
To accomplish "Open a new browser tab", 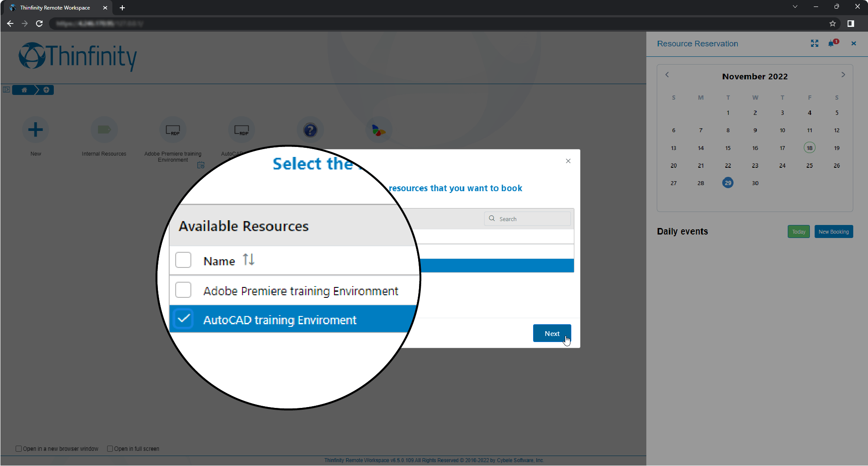I will coord(122,8).
